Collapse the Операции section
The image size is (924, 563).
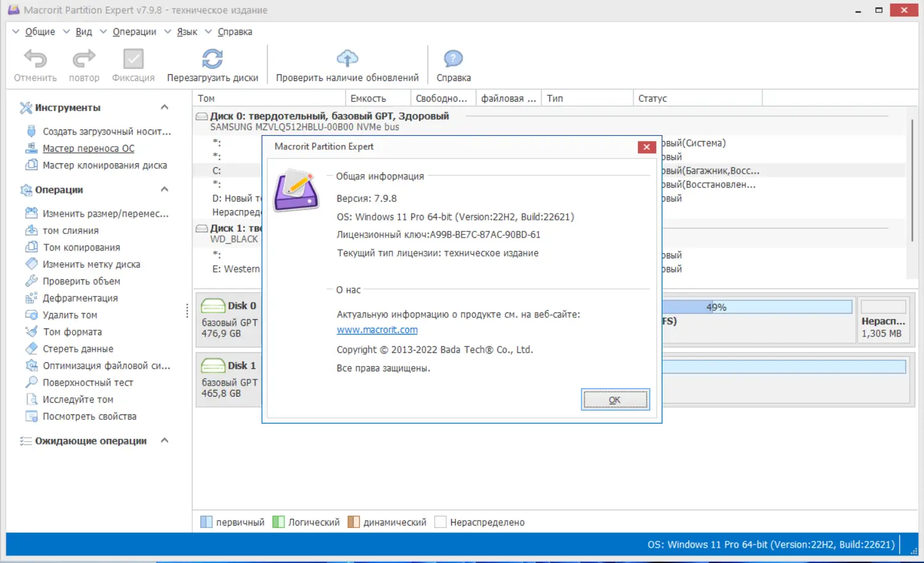[x=165, y=189]
